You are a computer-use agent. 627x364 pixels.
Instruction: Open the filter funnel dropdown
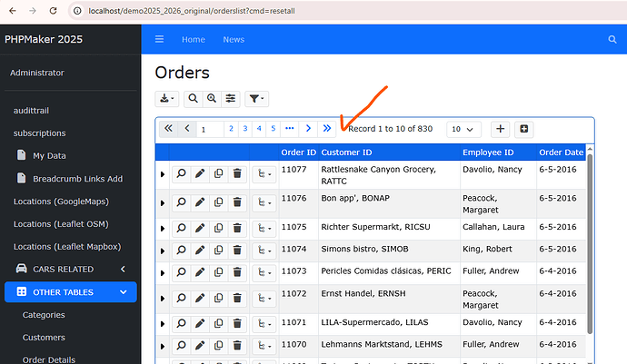(257, 99)
